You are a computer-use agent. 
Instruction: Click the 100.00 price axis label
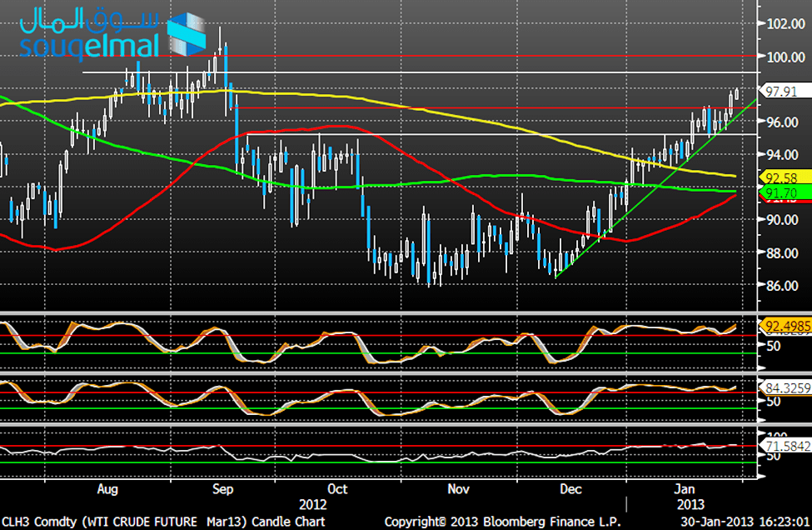pyautogui.click(x=785, y=57)
